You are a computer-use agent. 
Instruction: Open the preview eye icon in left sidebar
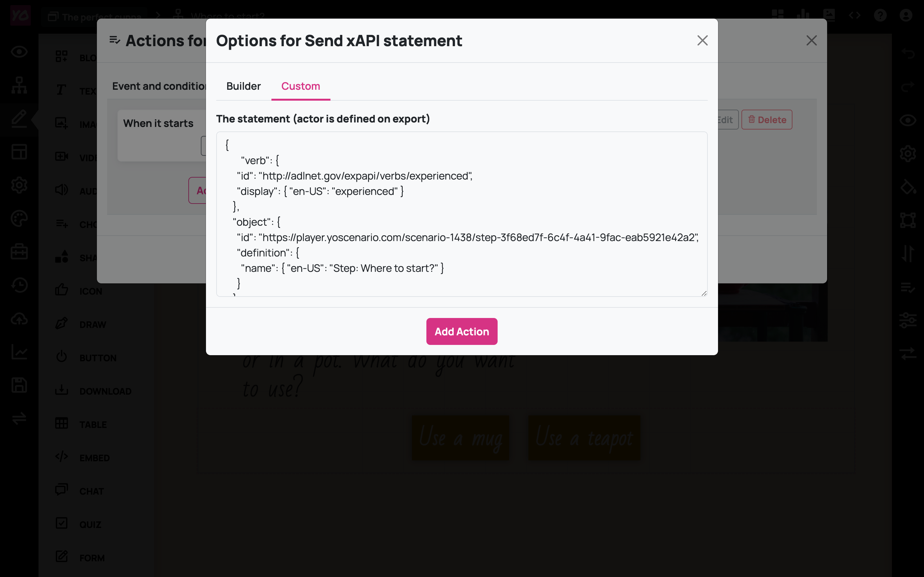coord(19,52)
